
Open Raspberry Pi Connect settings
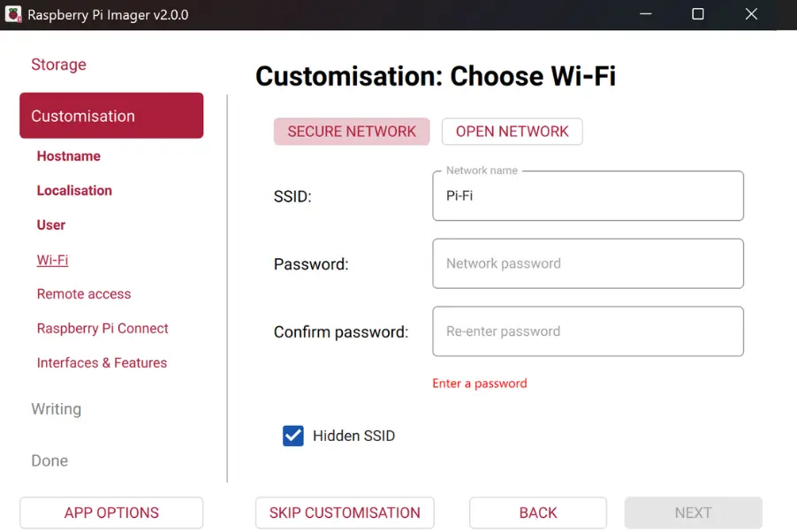102,328
